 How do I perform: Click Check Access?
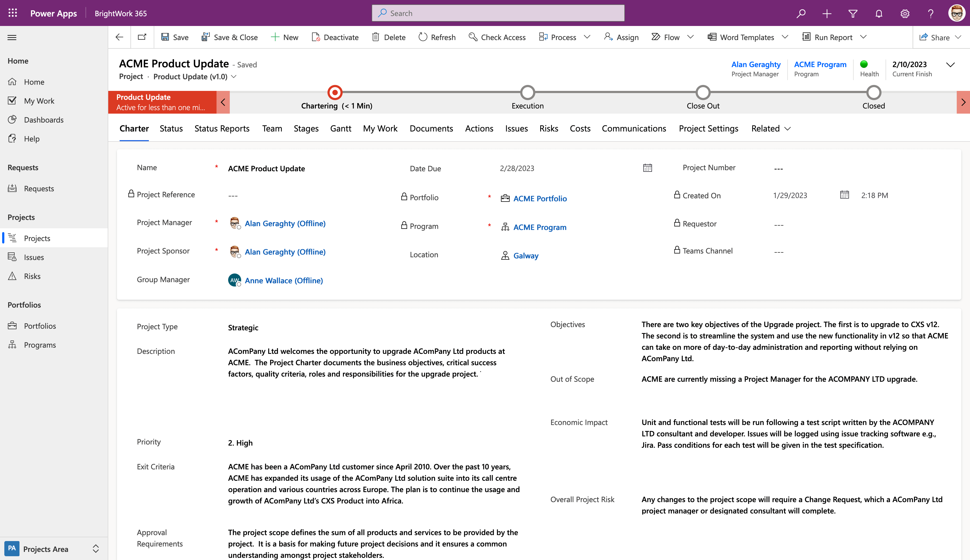coord(497,37)
